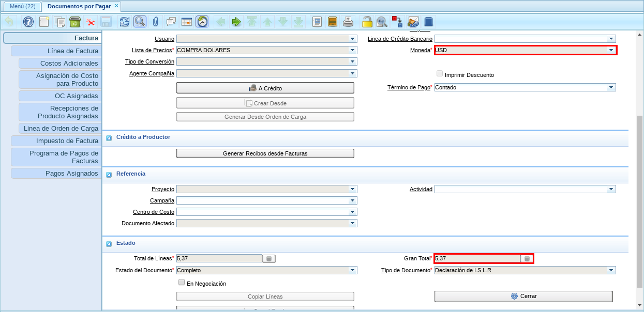Switch to the Menú (22) tab

pyautogui.click(x=22, y=6)
